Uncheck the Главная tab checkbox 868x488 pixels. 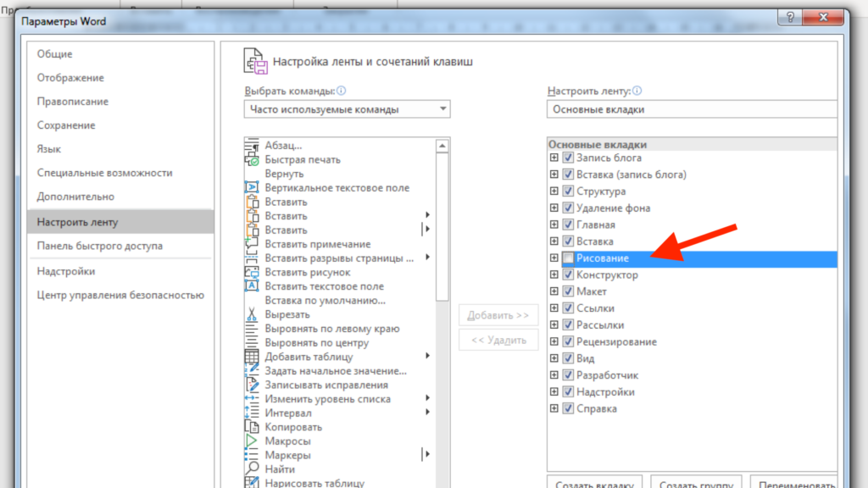tap(568, 225)
